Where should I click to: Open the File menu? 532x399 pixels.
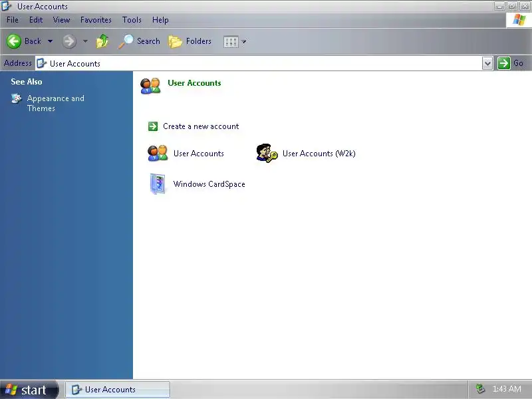click(13, 20)
